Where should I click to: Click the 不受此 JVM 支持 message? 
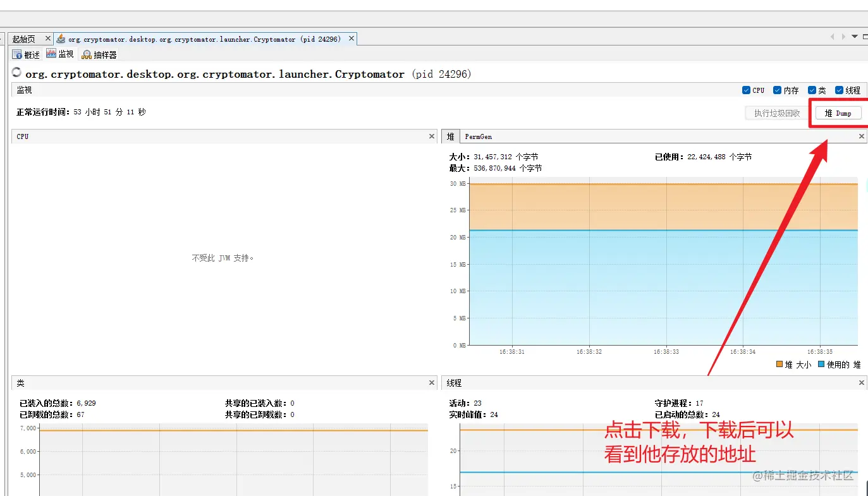pos(223,258)
